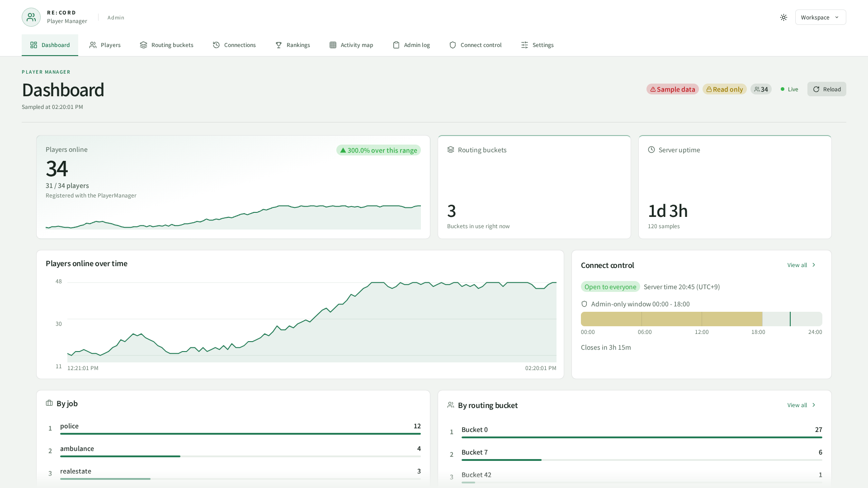This screenshot has width=868, height=488.
Task: Open the Settings tab
Action: [x=538, y=45]
